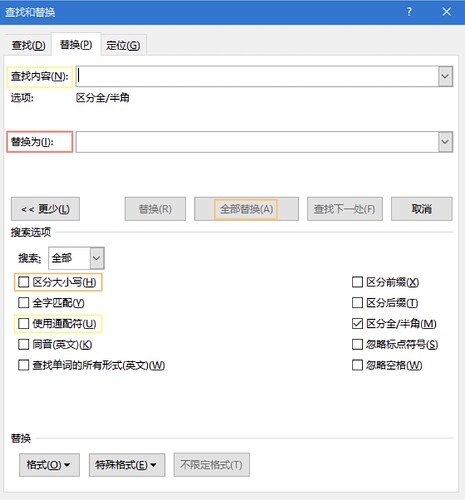Click the 不限定格式(T) button
Image resolution: width=465 pixels, height=500 pixels.
tap(211, 465)
